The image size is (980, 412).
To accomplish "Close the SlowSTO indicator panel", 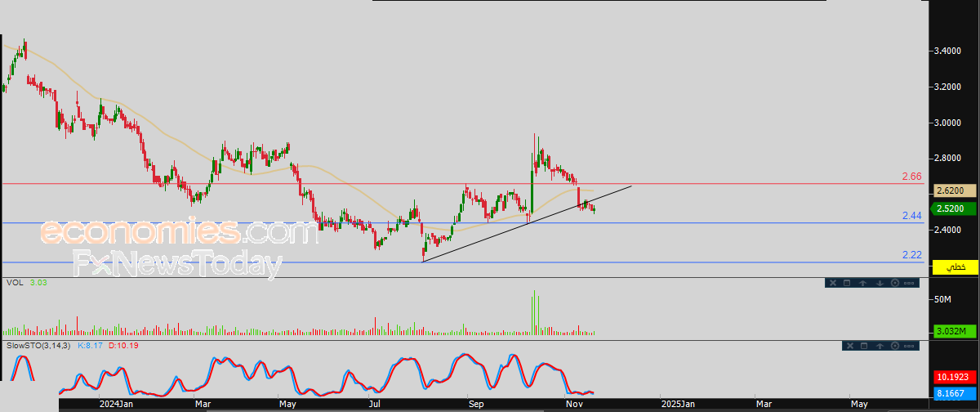I will coord(850,346).
